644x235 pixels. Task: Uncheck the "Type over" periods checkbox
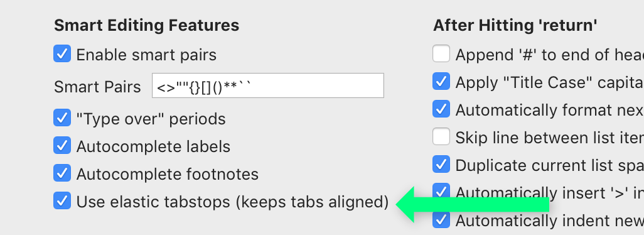point(62,118)
